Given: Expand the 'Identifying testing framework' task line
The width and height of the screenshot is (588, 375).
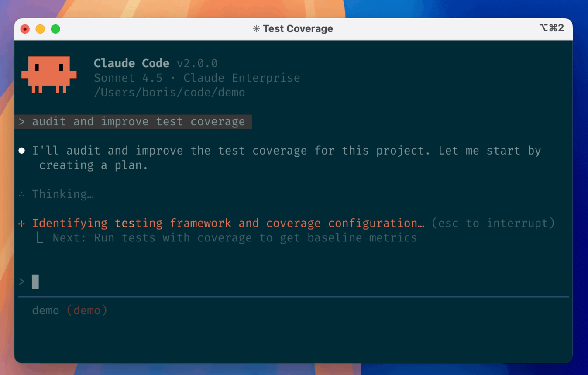Looking at the screenshot, I should point(228,223).
